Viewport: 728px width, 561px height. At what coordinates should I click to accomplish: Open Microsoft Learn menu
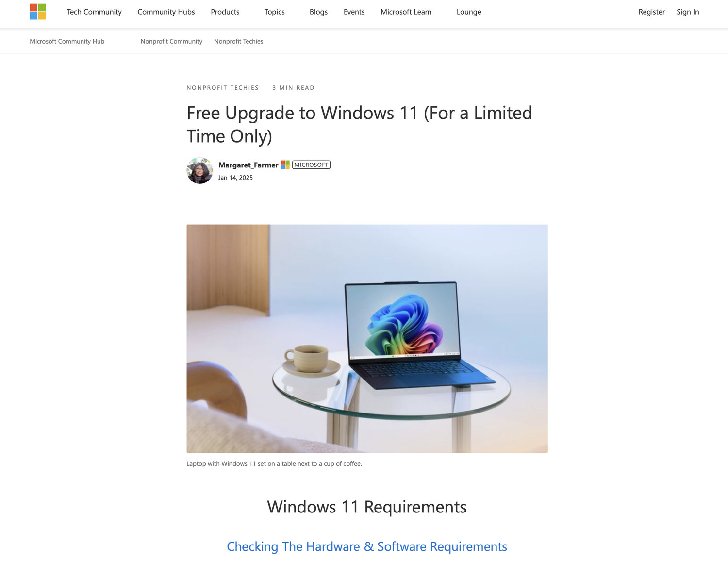coord(406,12)
